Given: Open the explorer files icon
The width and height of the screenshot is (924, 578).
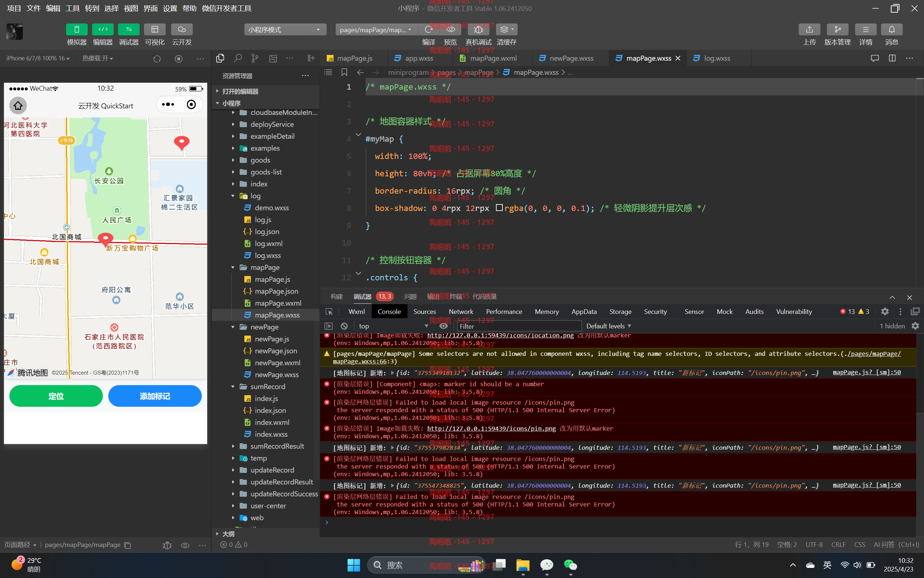Looking at the screenshot, I should pyautogui.click(x=220, y=58).
